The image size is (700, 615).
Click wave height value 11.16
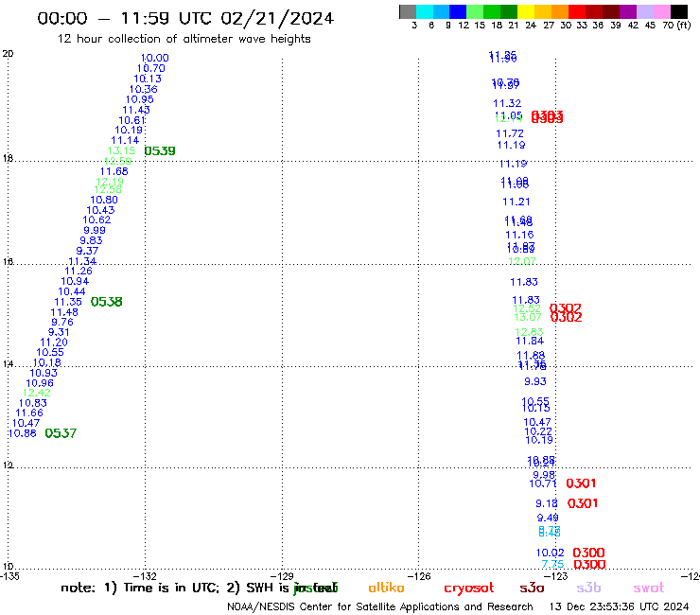tap(519, 235)
